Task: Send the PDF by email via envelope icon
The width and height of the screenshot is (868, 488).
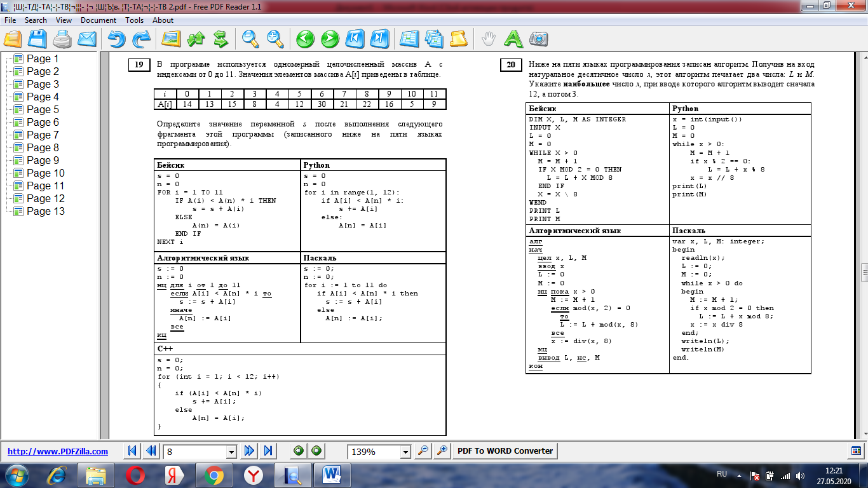Action: pyautogui.click(x=86, y=39)
